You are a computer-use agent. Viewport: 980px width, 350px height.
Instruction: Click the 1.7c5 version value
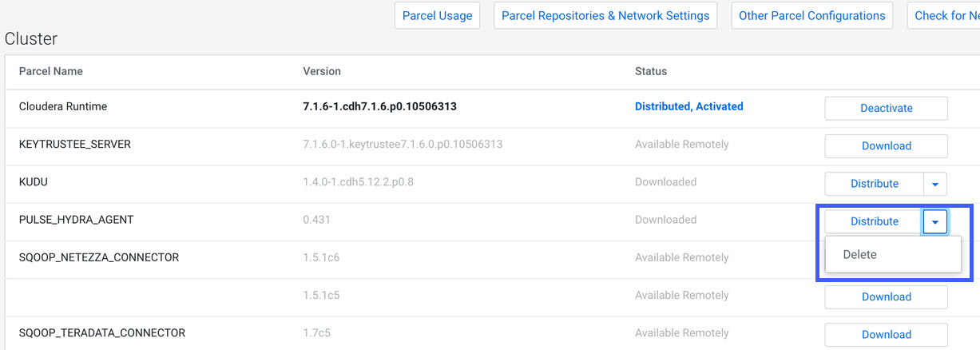pos(316,332)
